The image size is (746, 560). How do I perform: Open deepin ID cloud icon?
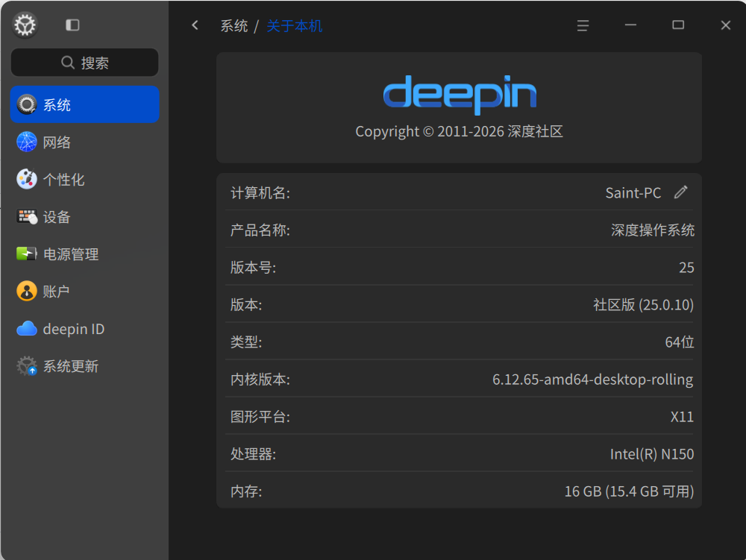click(25, 329)
